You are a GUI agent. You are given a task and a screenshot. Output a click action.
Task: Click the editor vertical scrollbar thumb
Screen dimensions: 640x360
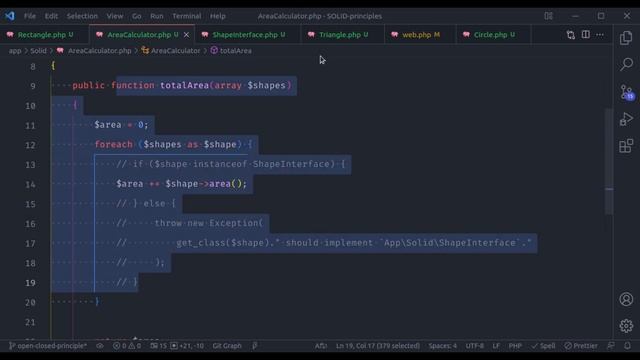pos(609,161)
